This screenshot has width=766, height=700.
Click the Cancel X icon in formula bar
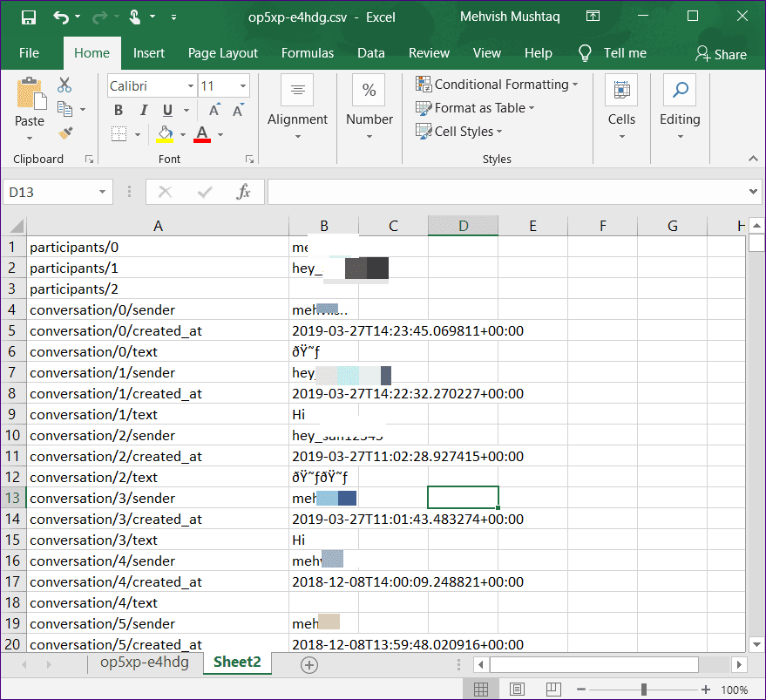pyautogui.click(x=165, y=192)
